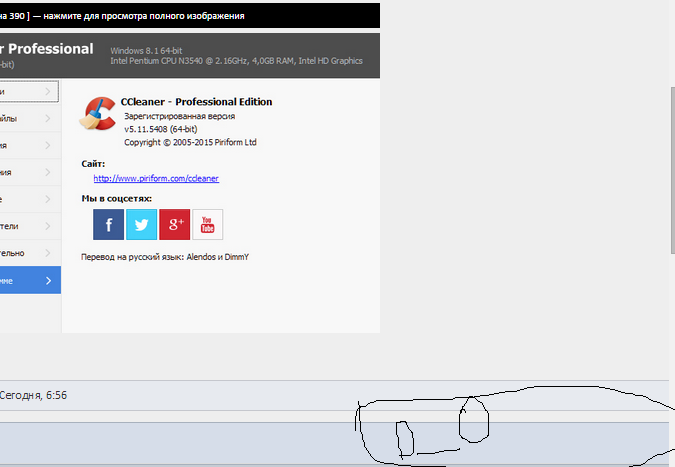
Task: Click the 'Windows 8.1 64-bit' system info
Action: coord(146,51)
